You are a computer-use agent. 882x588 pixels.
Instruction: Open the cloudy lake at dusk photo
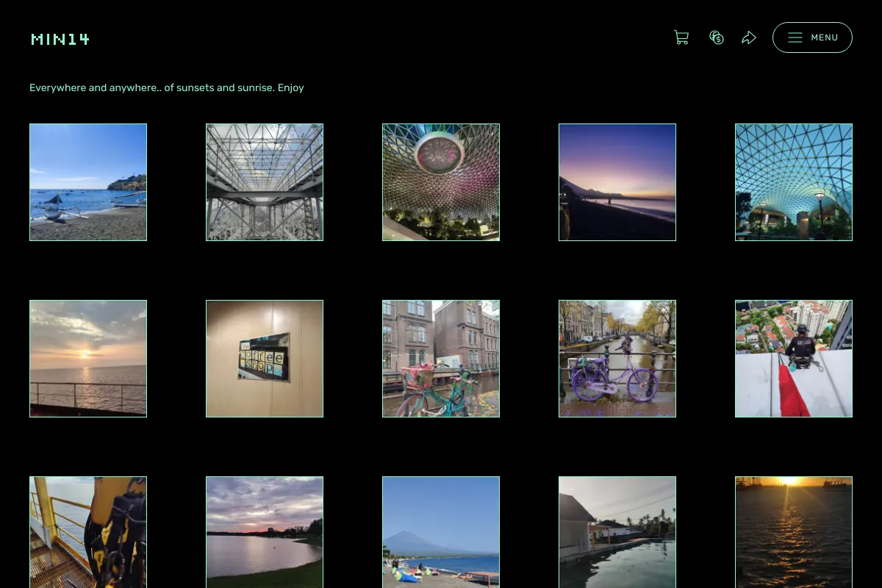(x=265, y=532)
